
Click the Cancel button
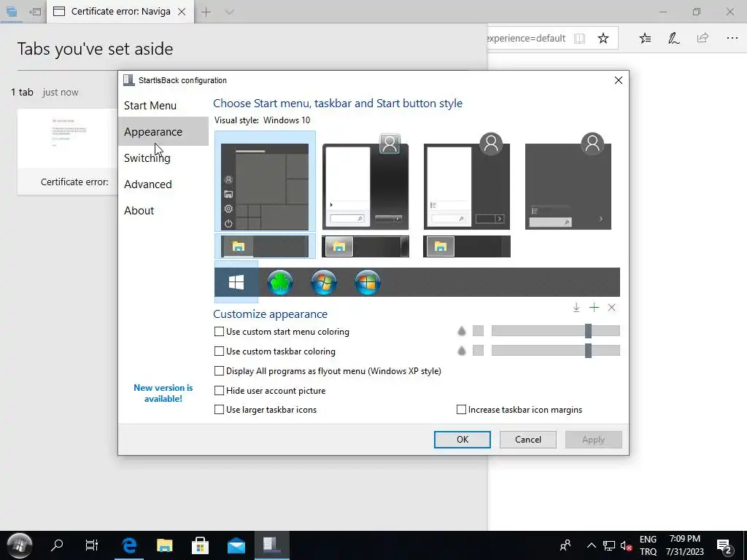point(528,440)
